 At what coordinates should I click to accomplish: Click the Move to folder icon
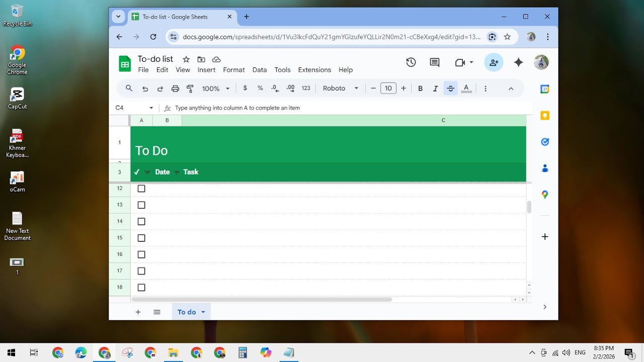201,59
